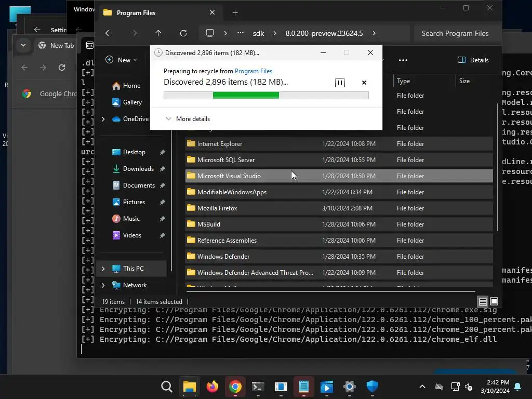The height and width of the screenshot is (399, 532).
Task: Click the vertical scrollbar in file list
Action: point(497,167)
